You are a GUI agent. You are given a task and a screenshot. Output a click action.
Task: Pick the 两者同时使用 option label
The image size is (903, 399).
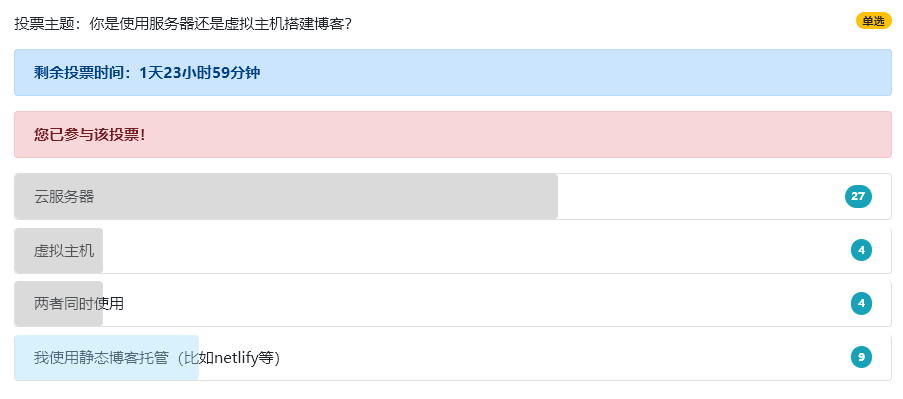(x=78, y=303)
